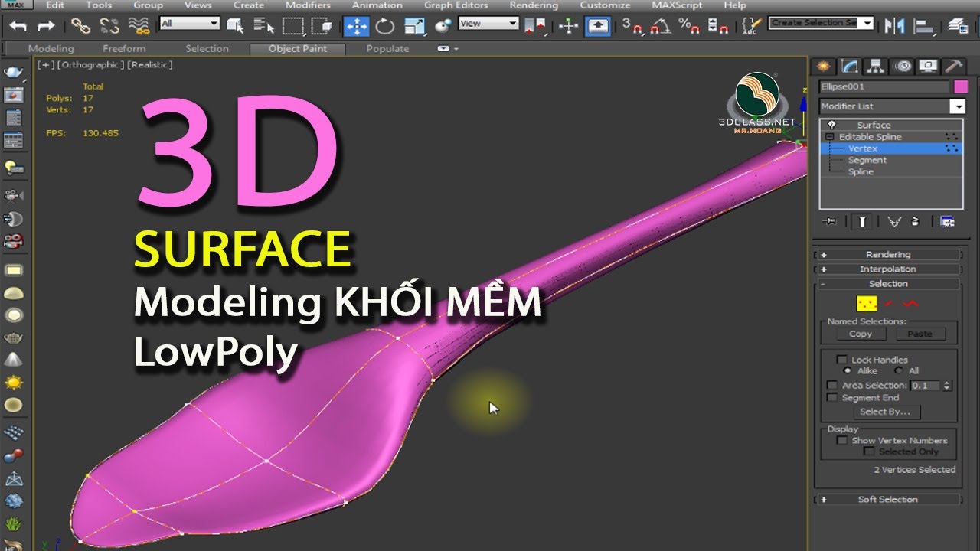Click the pink object color swatch
980x551 pixels.
tap(960, 86)
